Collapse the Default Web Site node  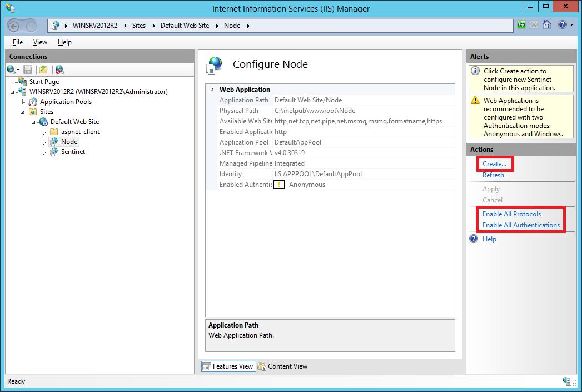tap(34, 122)
